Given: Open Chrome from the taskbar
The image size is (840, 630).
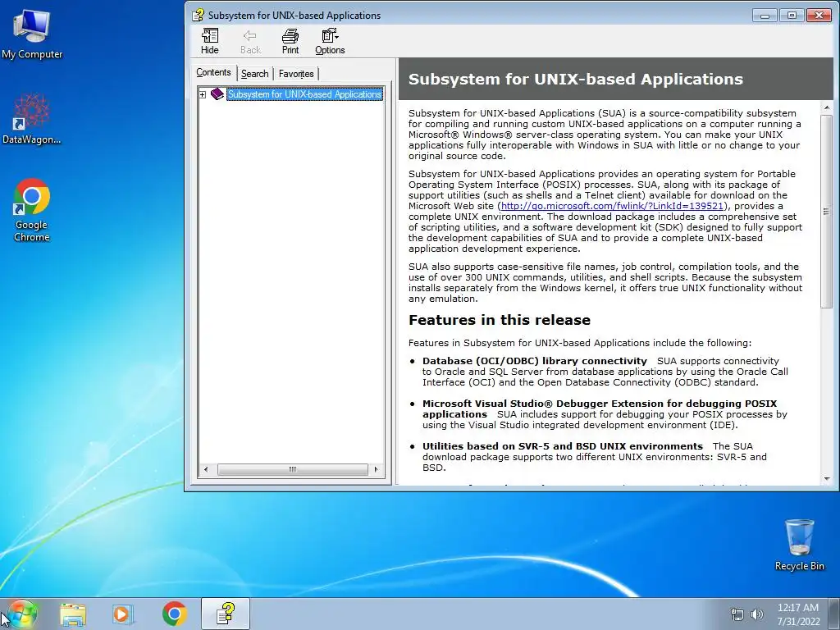Looking at the screenshot, I should pyautogui.click(x=174, y=614).
